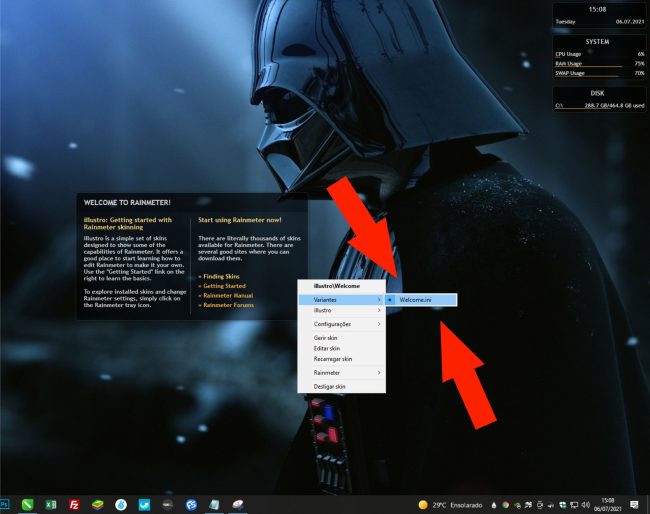Click the sunny weather icon in taskbar
Viewport: 650px width, 514px height.
(x=423, y=505)
